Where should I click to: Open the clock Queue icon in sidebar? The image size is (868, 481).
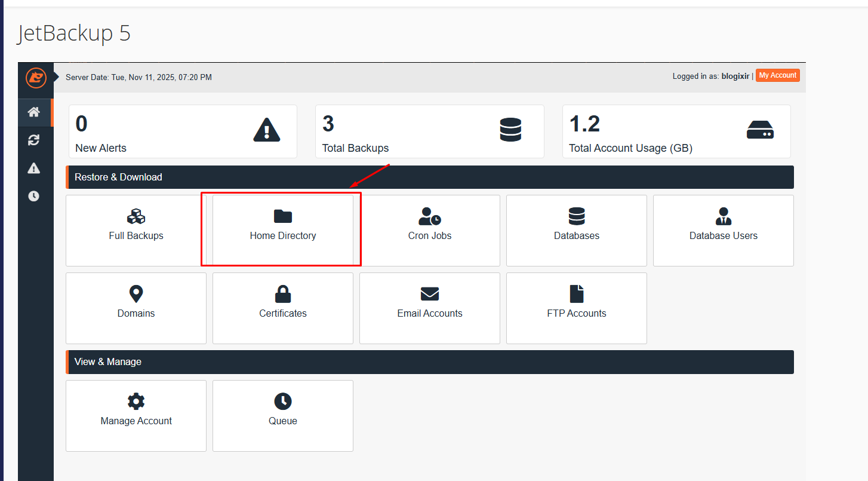[x=34, y=196]
